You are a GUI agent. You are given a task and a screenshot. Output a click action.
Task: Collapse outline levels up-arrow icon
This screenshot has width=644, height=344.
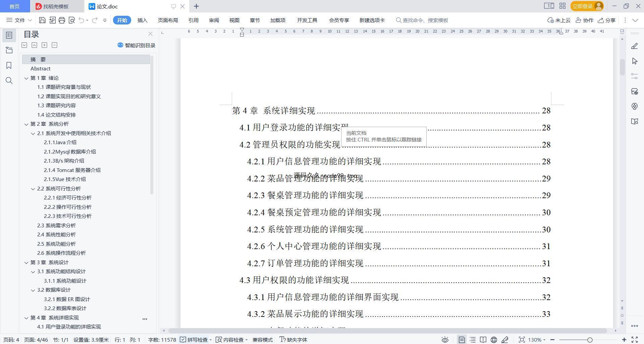(34, 45)
